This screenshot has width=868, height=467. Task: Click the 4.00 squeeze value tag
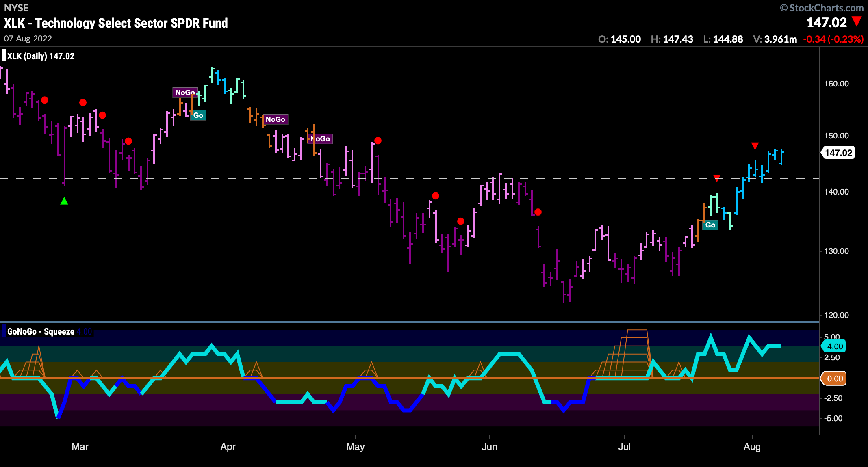click(x=834, y=346)
